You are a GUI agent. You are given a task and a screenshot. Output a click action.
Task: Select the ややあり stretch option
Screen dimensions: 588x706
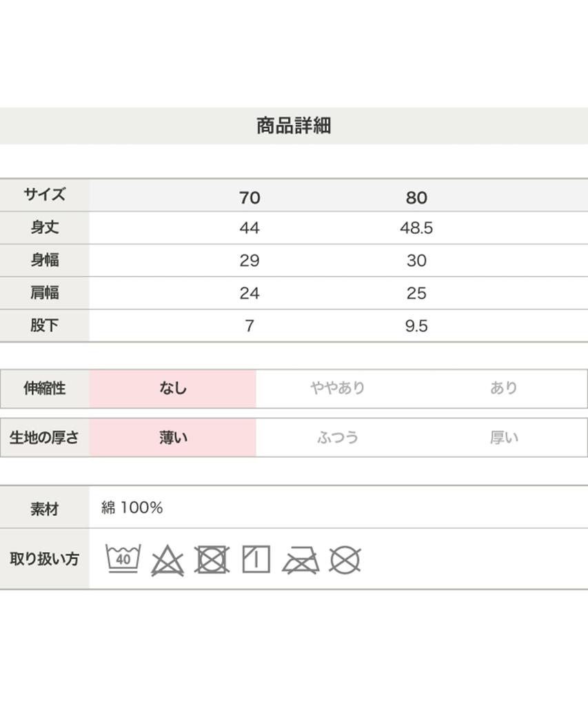coord(338,389)
